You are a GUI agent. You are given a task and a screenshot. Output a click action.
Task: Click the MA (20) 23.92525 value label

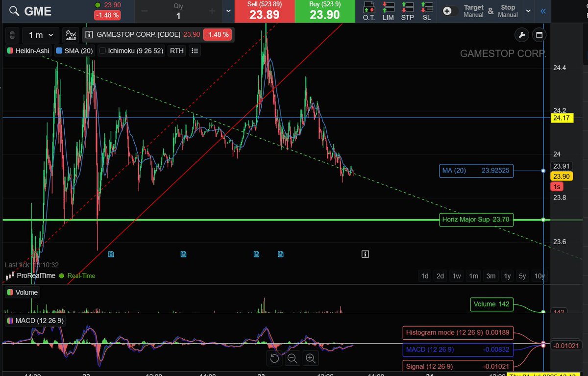(x=476, y=171)
